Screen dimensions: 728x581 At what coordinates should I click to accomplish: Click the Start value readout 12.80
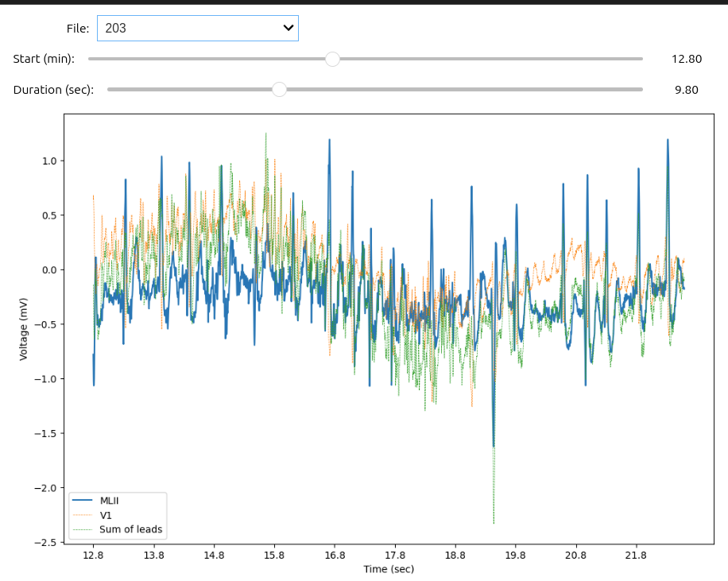click(x=687, y=59)
